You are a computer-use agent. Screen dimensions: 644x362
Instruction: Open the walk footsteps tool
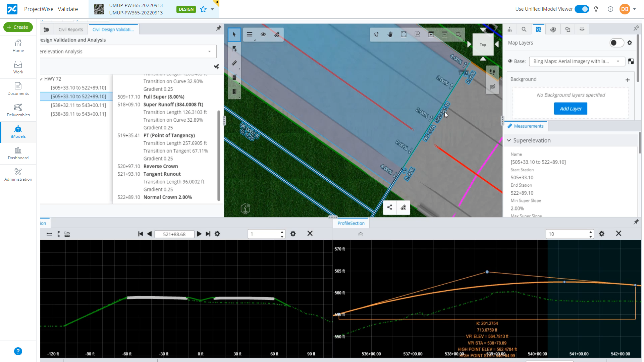492,72
